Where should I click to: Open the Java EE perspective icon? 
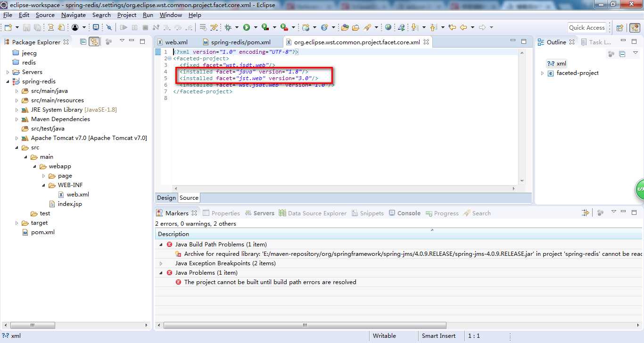point(636,27)
